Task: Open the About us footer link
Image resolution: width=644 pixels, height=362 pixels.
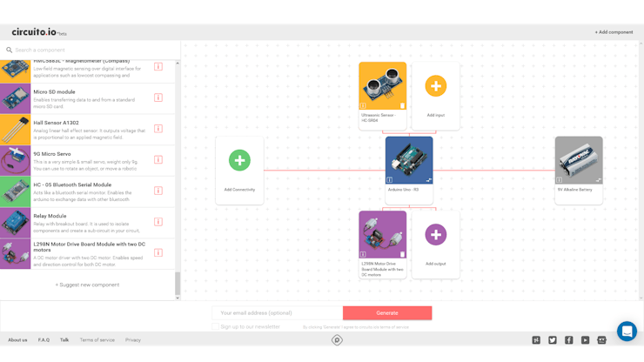Action: click(17, 340)
